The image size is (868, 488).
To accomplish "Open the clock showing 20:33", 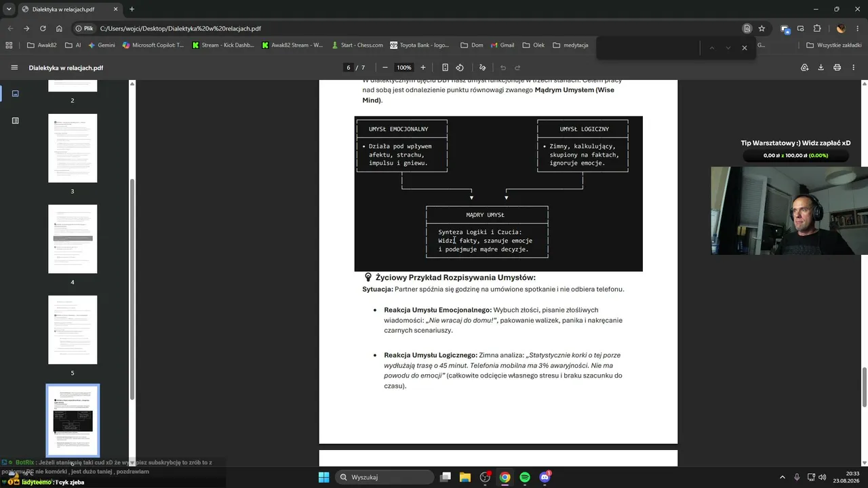I will tap(847, 477).
